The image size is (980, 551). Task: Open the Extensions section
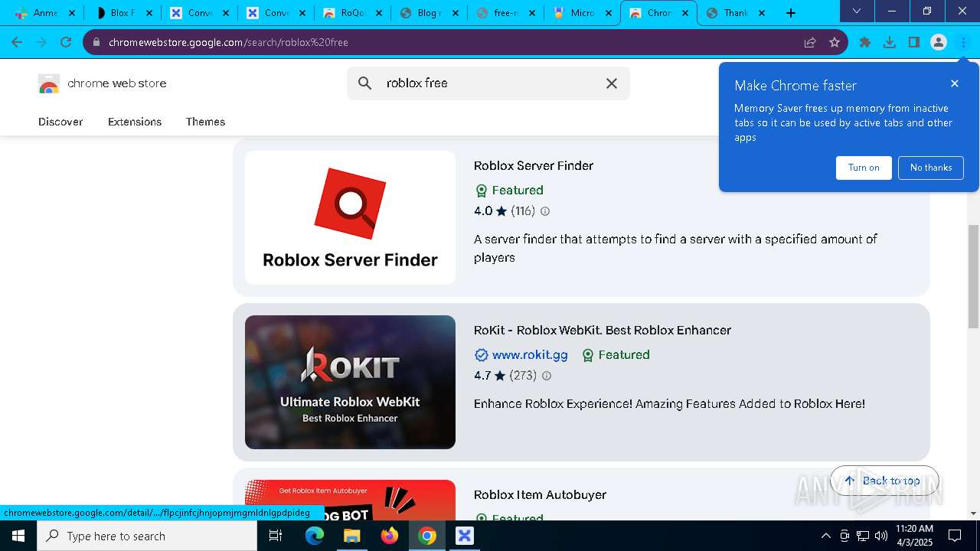point(135,122)
